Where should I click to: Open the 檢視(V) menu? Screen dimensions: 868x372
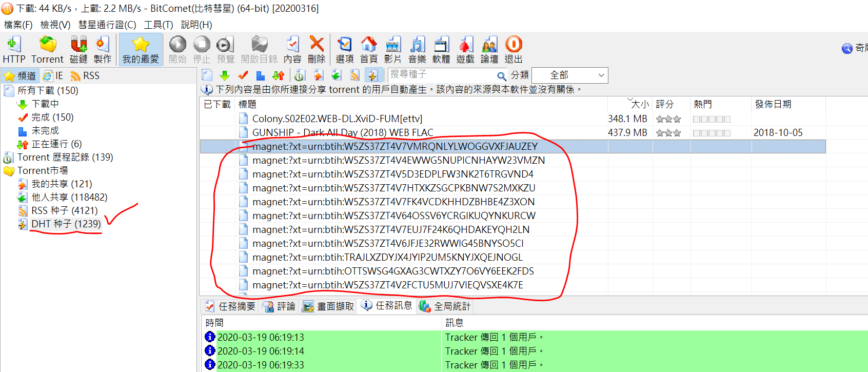(55, 25)
